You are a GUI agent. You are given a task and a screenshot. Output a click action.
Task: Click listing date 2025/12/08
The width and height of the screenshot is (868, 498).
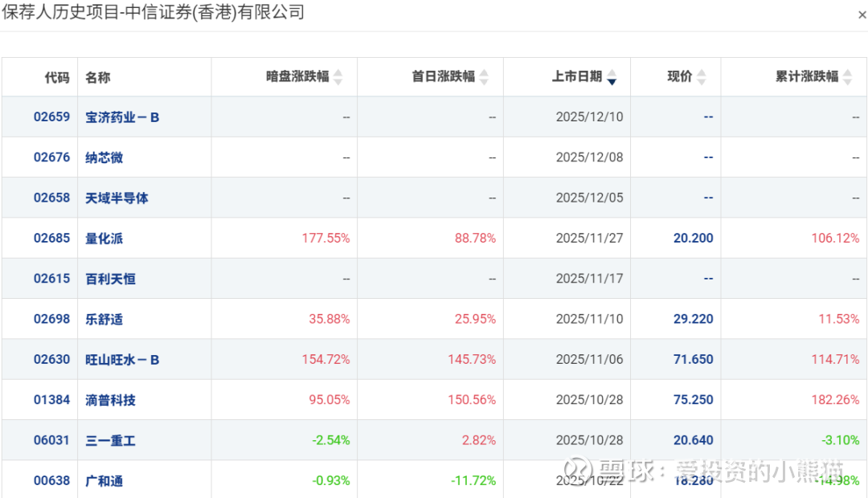pyautogui.click(x=590, y=157)
